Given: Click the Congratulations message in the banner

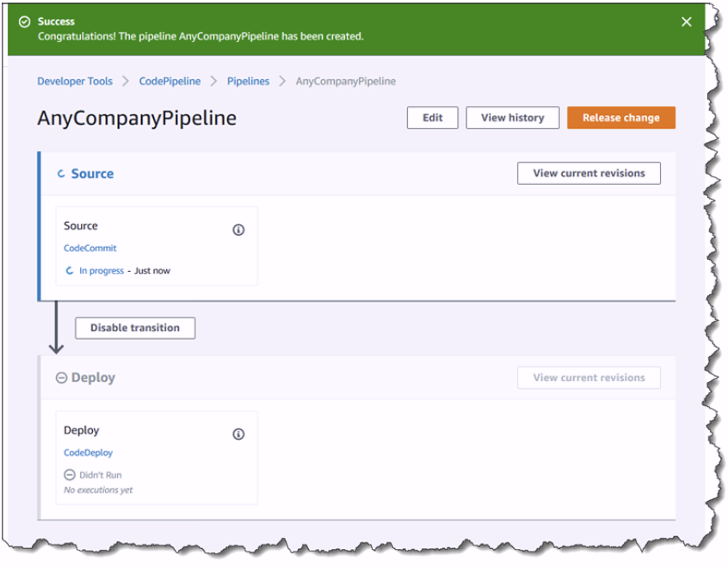Looking at the screenshot, I should [x=201, y=36].
